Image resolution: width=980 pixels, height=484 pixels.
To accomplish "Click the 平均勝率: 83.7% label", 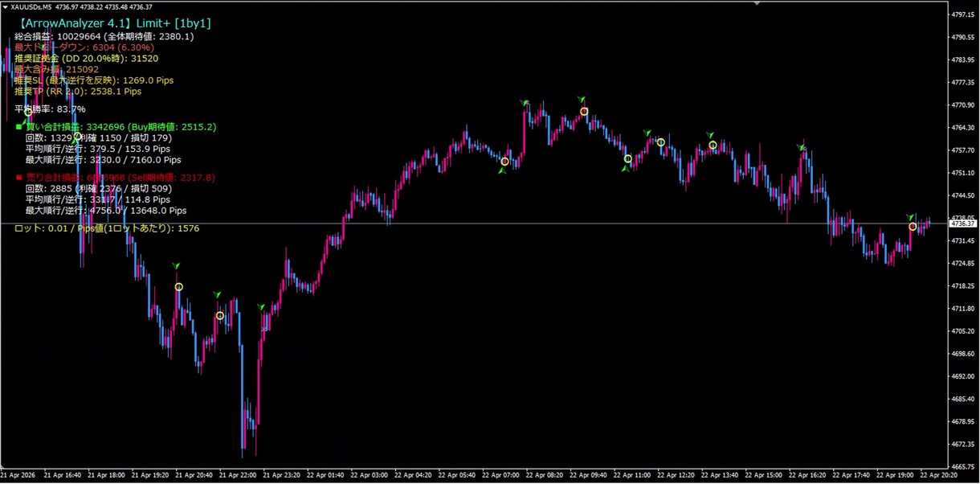I will [x=50, y=109].
